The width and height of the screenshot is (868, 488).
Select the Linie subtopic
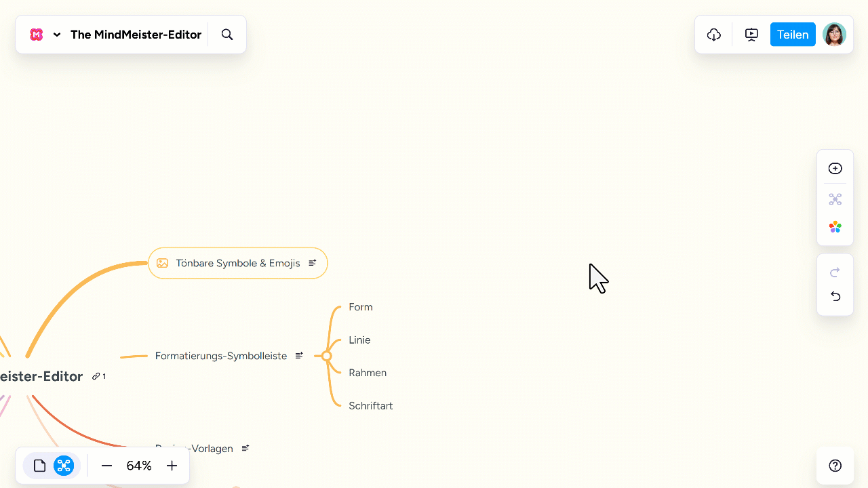pos(359,340)
